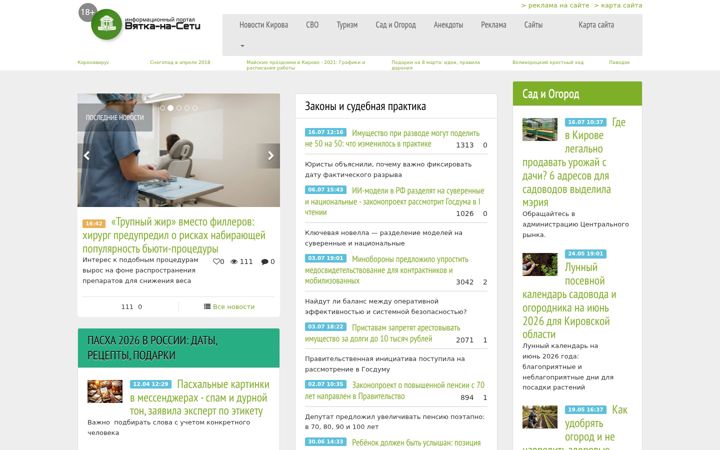This screenshot has width=720, height=450.
Task: Open the Новости Кирова menu item
Action: (x=264, y=25)
